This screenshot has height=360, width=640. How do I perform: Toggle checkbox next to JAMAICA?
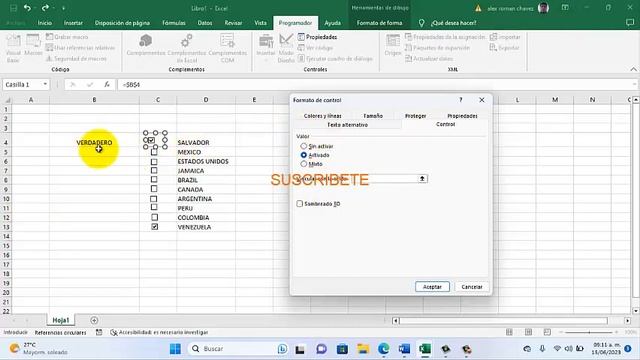pyautogui.click(x=154, y=171)
